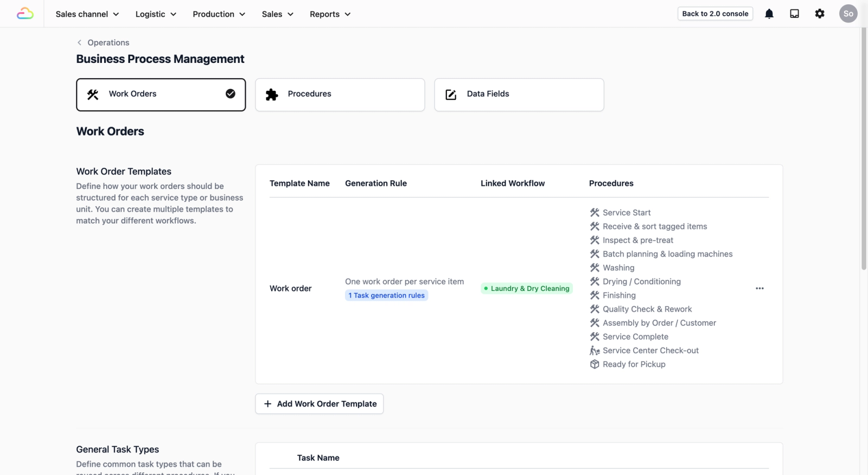Open the 'So' user avatar menu
This screenshot has width=868, height=475.
point(848,14)
